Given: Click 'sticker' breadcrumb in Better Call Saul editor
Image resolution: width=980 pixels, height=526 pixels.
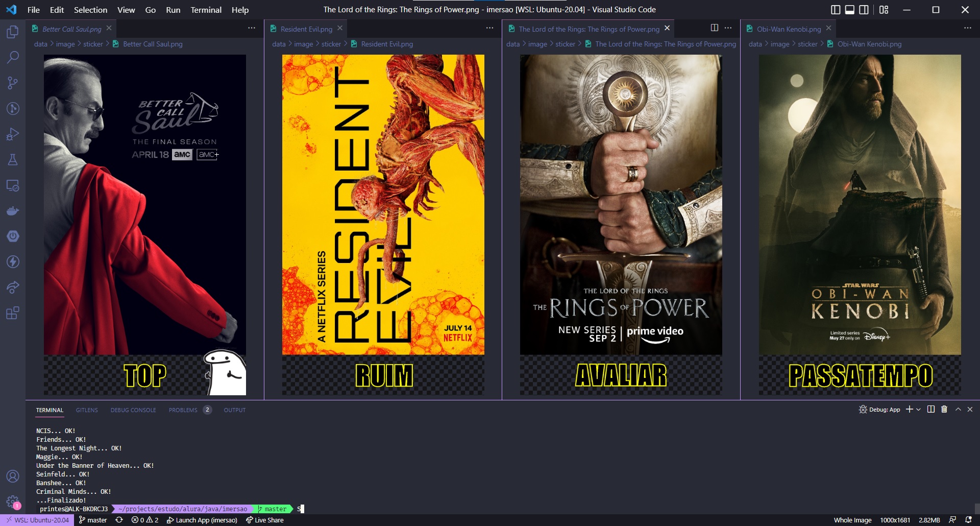Looking at the screenshot, I should 93,44.
